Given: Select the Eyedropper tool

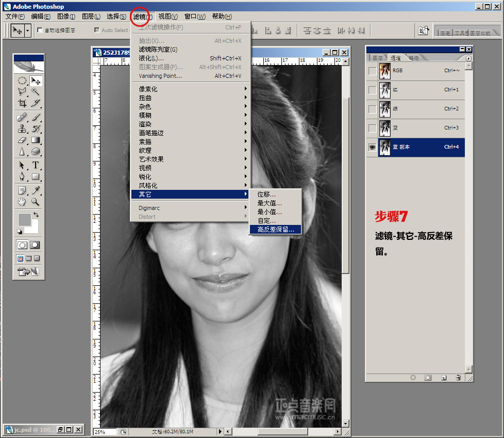Looking at the screenshot, I should (x=36, y=190).
